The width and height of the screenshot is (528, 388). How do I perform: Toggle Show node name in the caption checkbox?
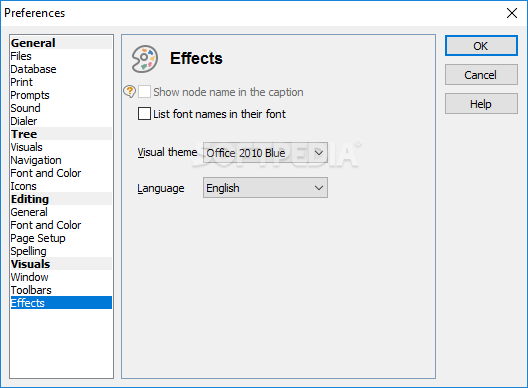144,92
